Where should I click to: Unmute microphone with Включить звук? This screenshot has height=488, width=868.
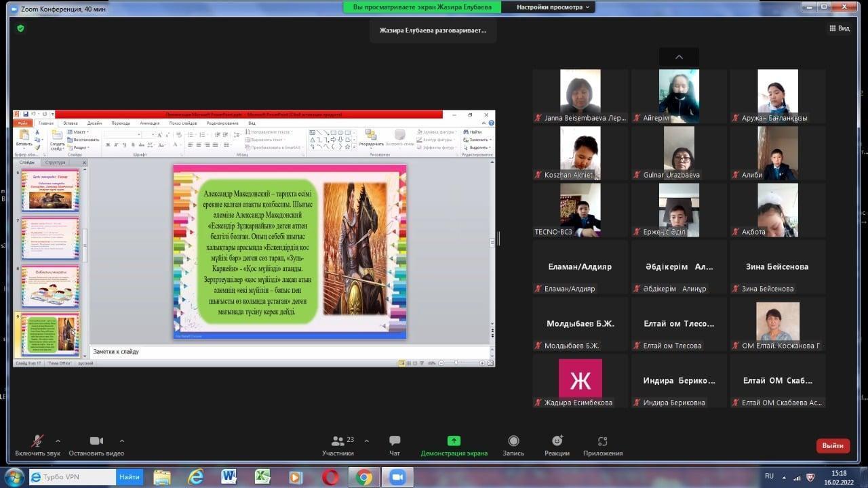pos(38,445)
